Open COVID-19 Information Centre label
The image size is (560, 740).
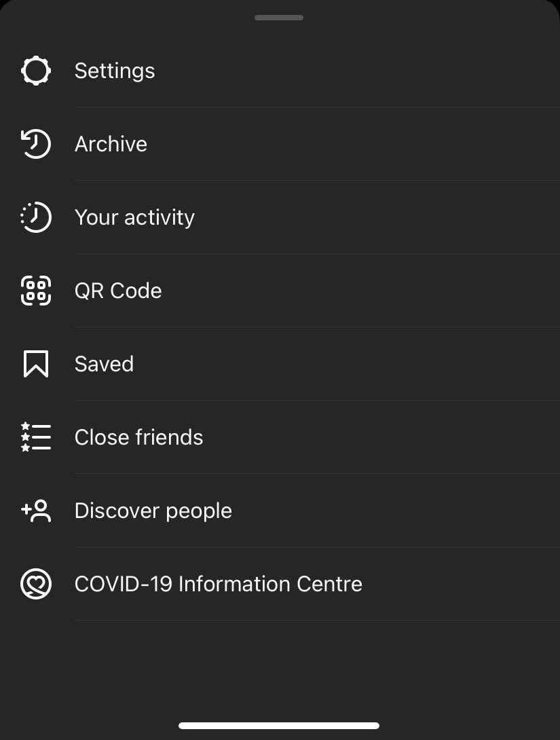[219, 584]
